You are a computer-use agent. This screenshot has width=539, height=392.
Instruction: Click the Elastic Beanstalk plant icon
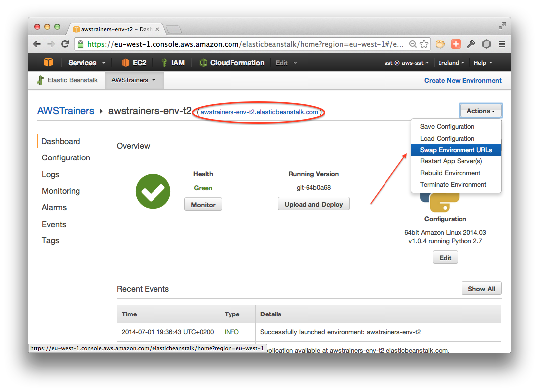point(41,80)
